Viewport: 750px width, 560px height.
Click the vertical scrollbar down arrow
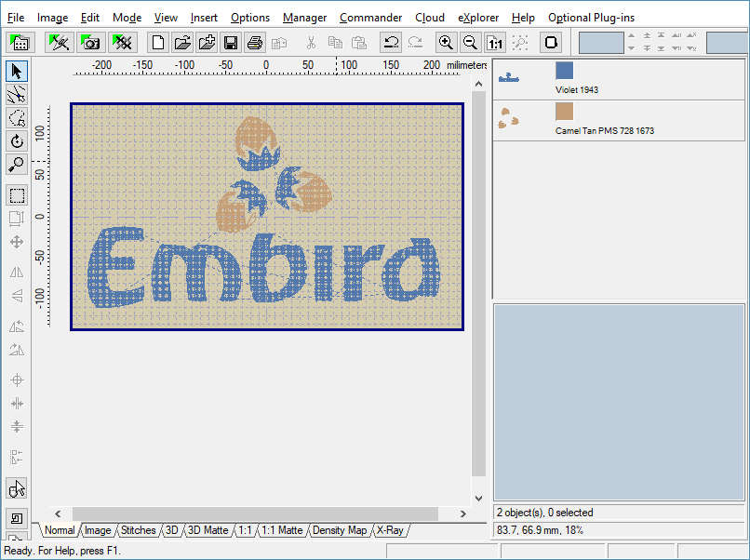479,499
